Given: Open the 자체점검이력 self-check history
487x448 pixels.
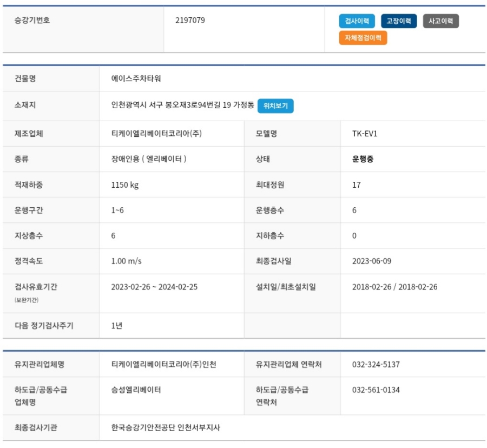Looking at the screenshot, I should point(363,38).
